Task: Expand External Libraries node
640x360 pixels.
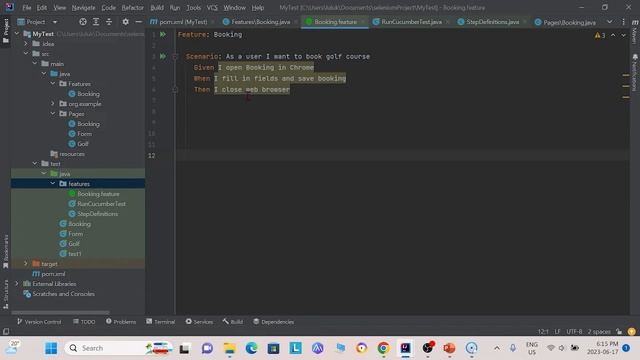Action: pos(17,283)
